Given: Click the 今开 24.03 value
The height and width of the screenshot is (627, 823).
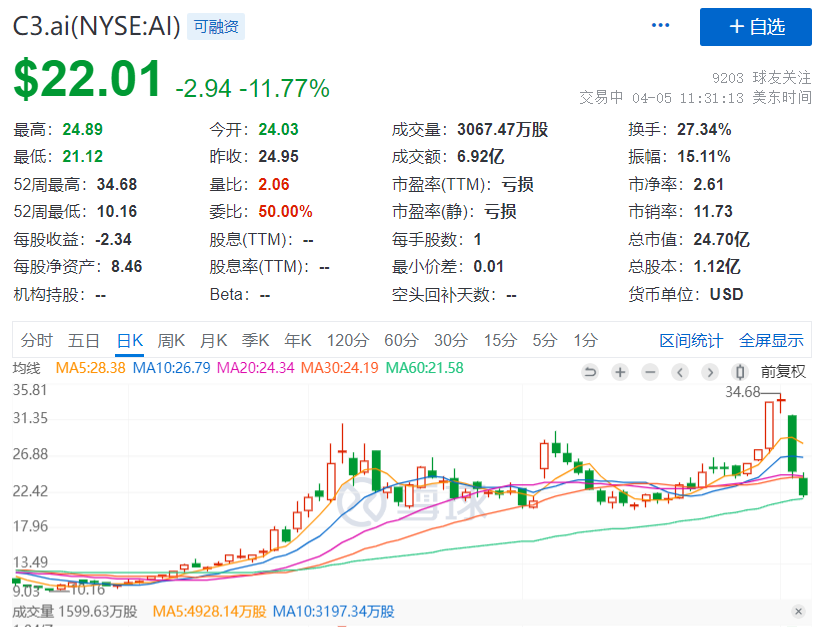Looking at the screenshot, I should [x=278, y=130].
